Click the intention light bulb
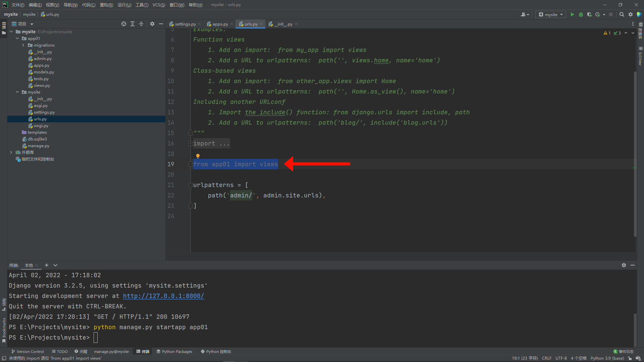Viewport: 644px width, 362px height. click(198, 156)
